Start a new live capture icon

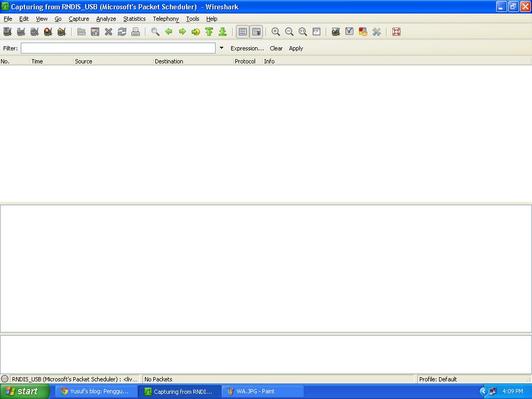[x=35, y=32]
